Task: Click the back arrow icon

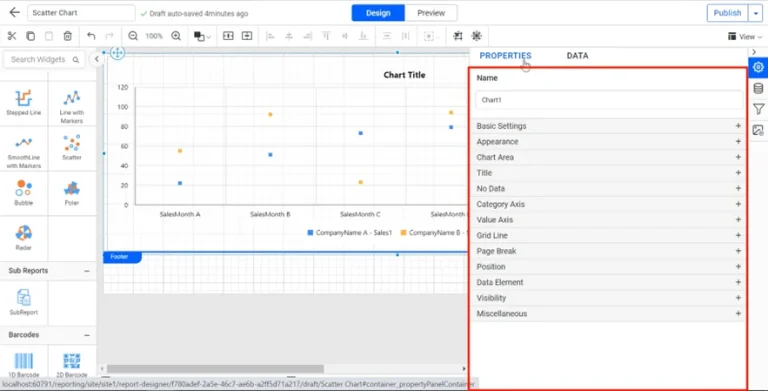Action: (x=15, y=13)
